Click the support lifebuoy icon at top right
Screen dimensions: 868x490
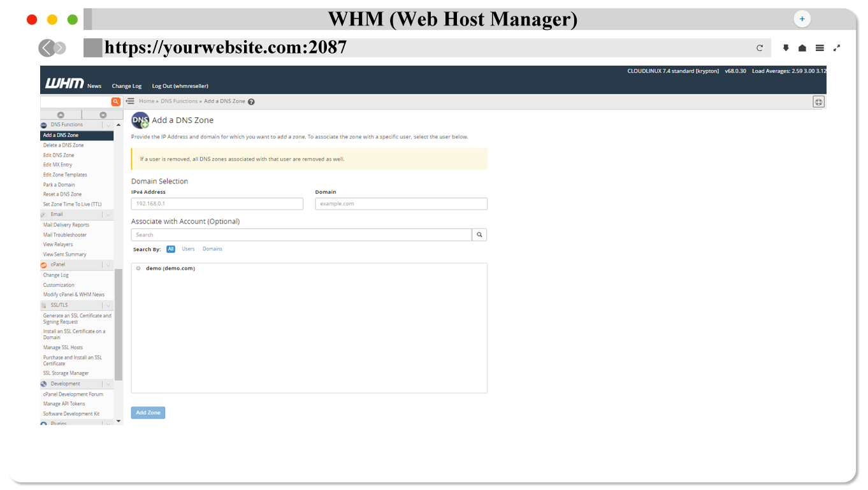click(819, 102)
